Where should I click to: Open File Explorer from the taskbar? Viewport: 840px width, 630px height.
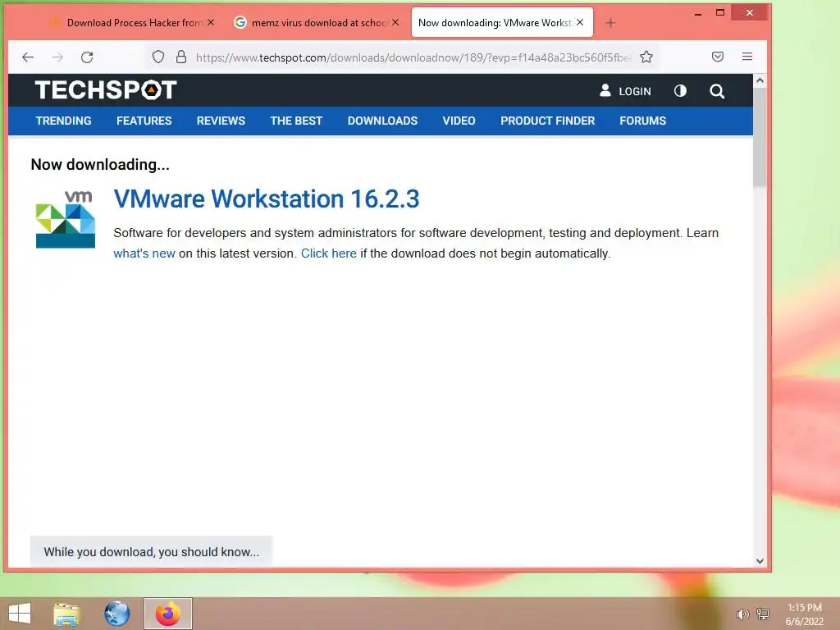67,614
